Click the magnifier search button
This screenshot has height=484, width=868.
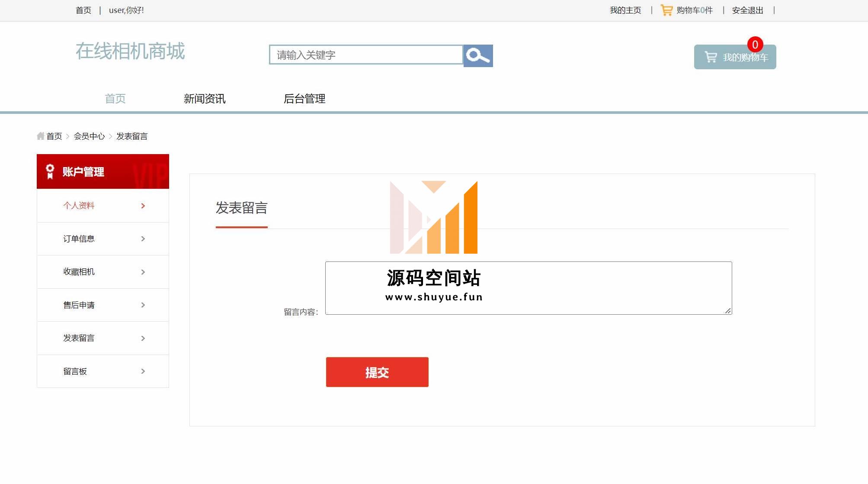pos(478,55)
